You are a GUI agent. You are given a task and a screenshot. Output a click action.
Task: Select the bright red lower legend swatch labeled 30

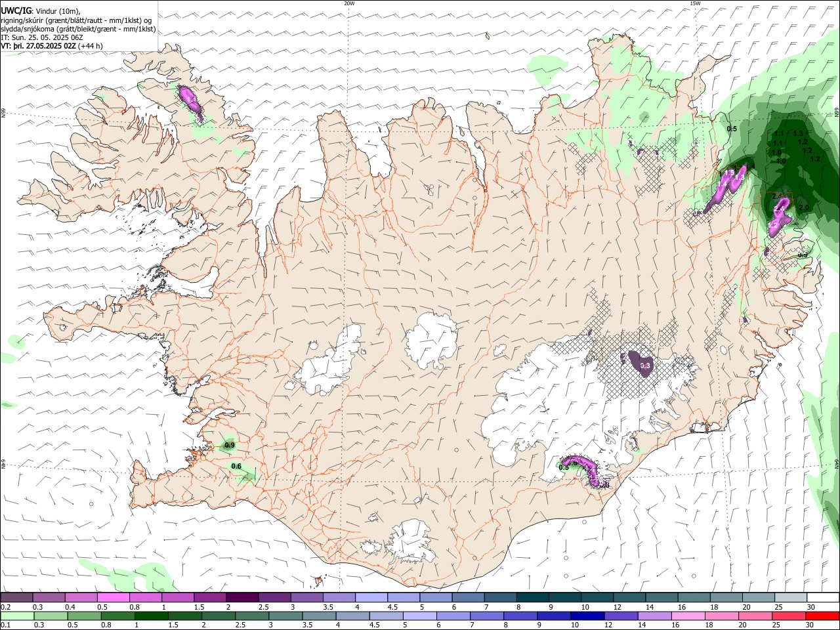click(823, 616)
